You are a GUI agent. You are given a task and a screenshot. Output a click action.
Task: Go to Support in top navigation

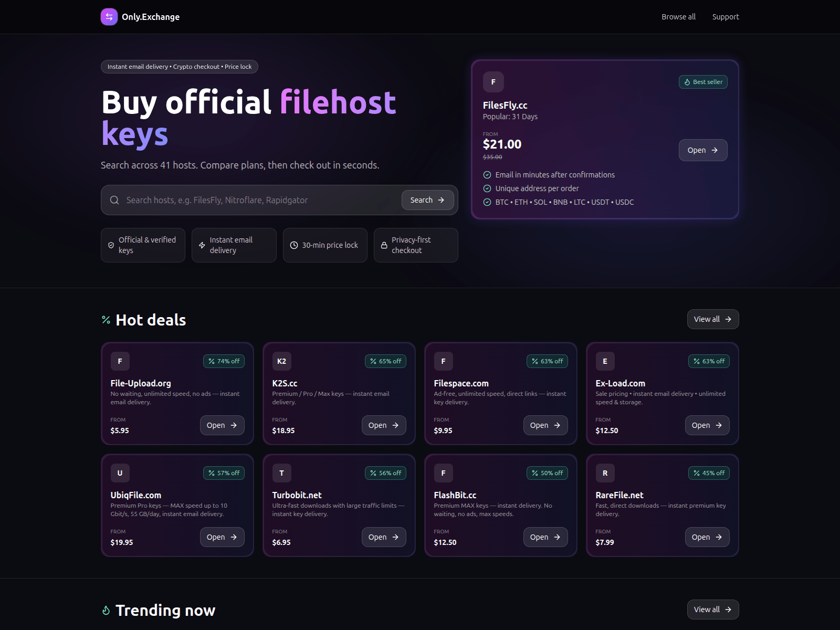coord(725,17)
